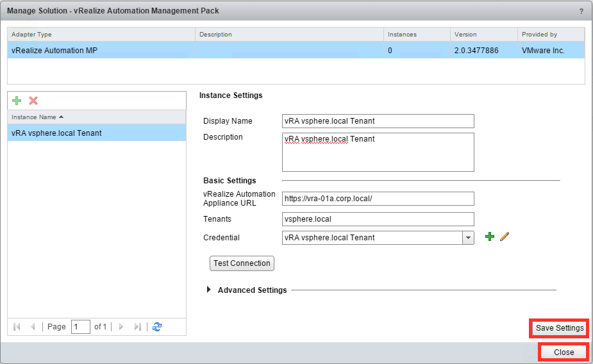Sort by Instance Name column header

[96, 117]
